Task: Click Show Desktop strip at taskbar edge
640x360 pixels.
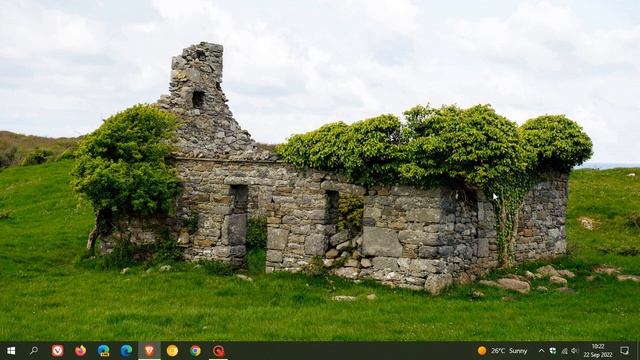Action: [638, 351]
